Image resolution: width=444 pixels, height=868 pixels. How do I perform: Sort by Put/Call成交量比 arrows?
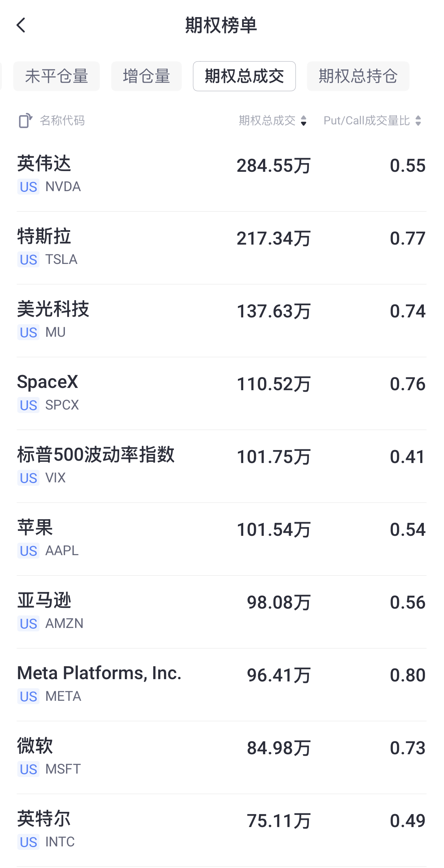coord(418,121)
